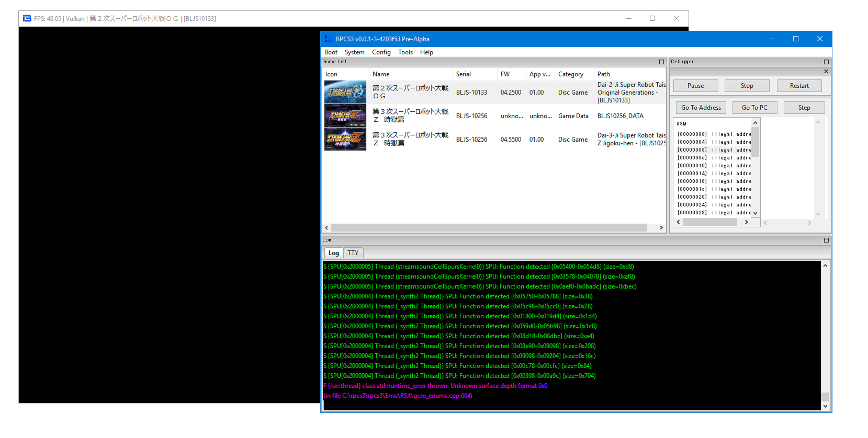
Task: Close the Debugger panel with X
Action: point(826,71)
